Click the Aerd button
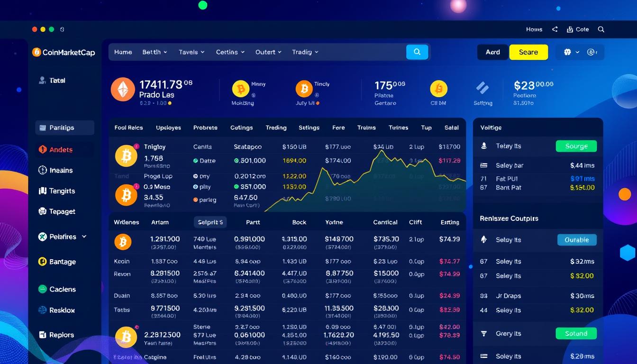This screenshot has height=364, width=637. point(493,52)
